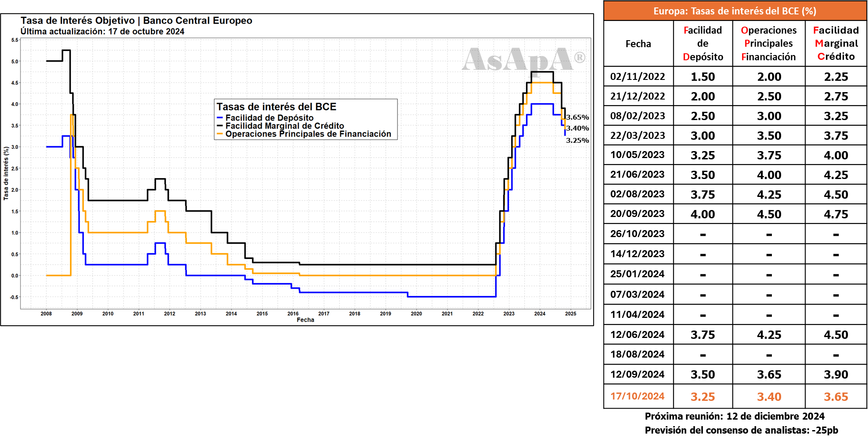Select date cell 11/04/2024
Screen dimensions: 868x441
[638, 314]
